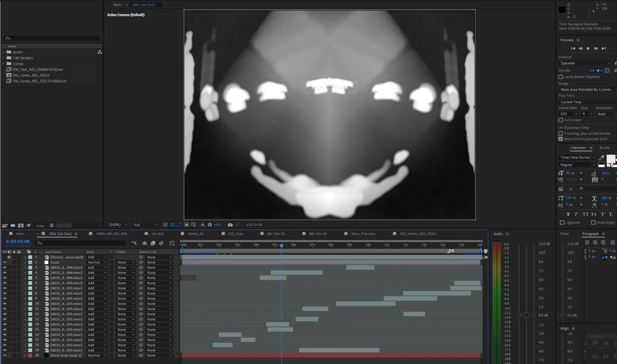Toggle include video eye in Preview
617x364 pixels.
point(592,71)
